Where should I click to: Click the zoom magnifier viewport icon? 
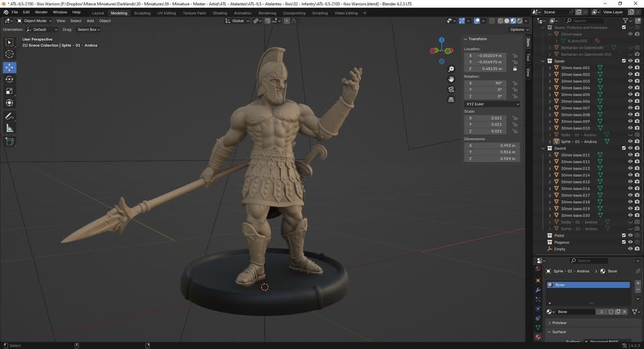tap(451, 69)
